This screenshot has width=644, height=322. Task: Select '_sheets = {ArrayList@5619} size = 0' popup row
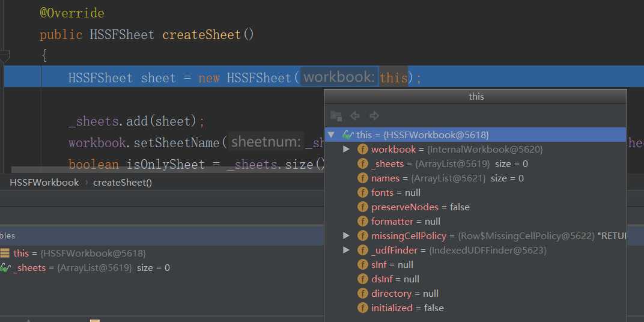pos(476,164)
